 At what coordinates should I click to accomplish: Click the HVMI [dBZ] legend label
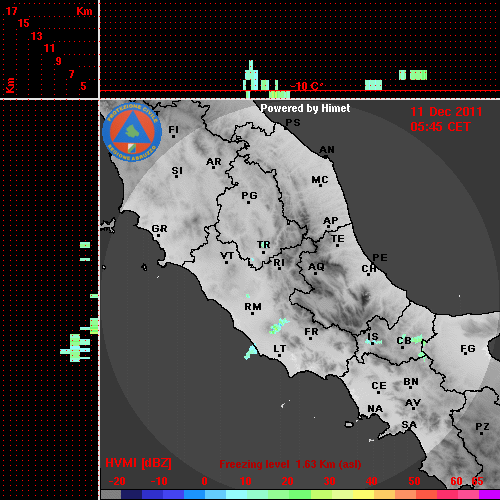click(138, 463)
